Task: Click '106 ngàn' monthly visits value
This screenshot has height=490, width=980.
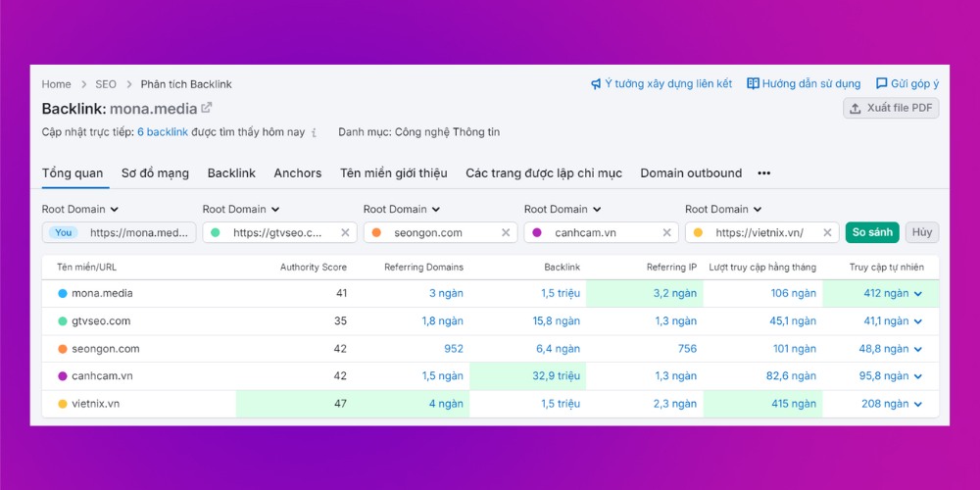Action: (x=794, y=294)
